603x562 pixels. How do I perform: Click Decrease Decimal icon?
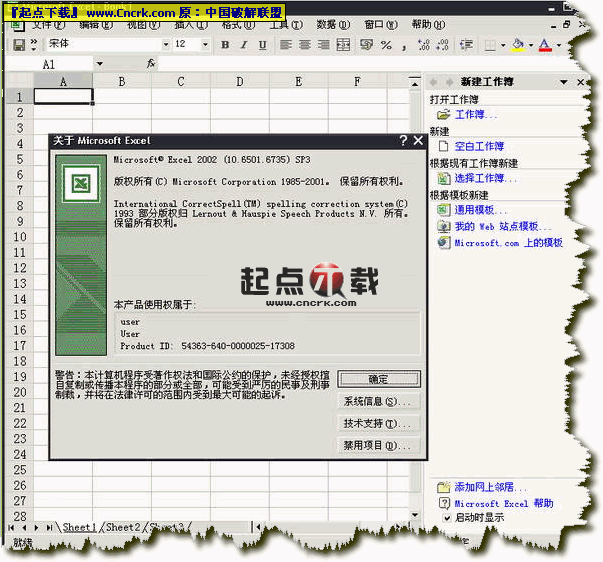[442, 45]
